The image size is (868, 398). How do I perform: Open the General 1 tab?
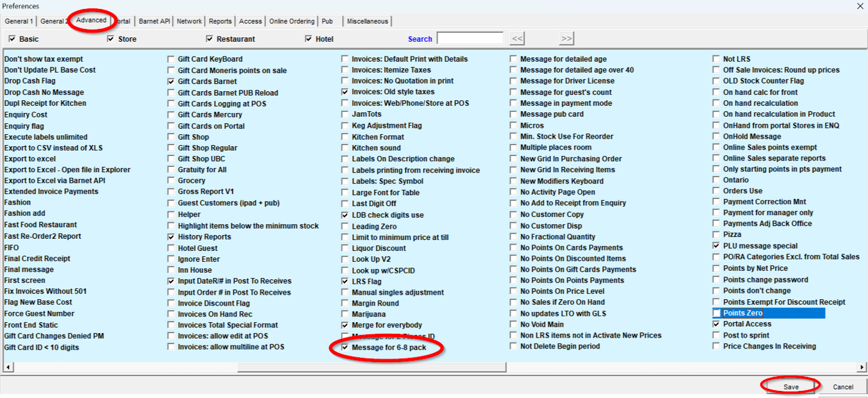(x=19, y=21)
